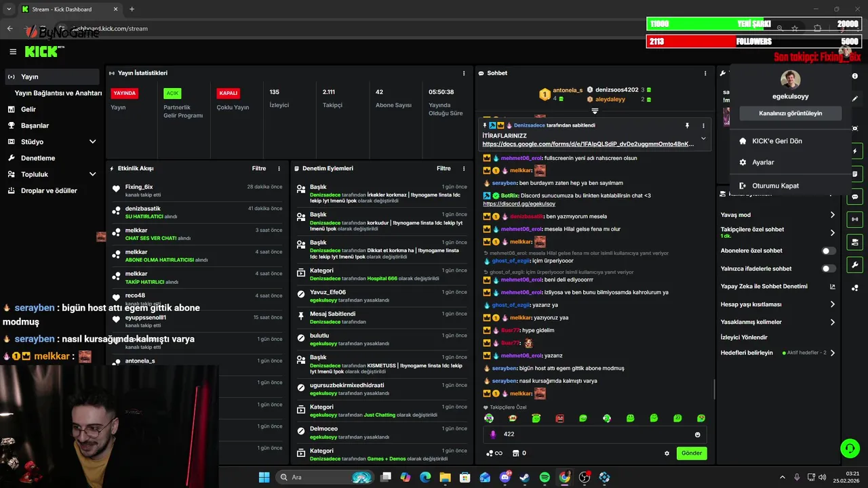868x488 pixels.
Task: Open Steam from the taskbar
Action: (x=525, y=477)
